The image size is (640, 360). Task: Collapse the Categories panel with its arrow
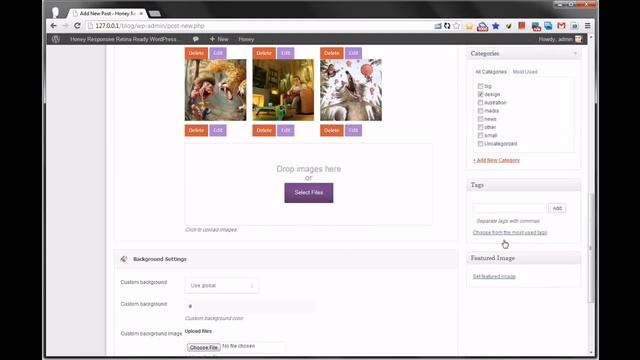pos(576,53)
